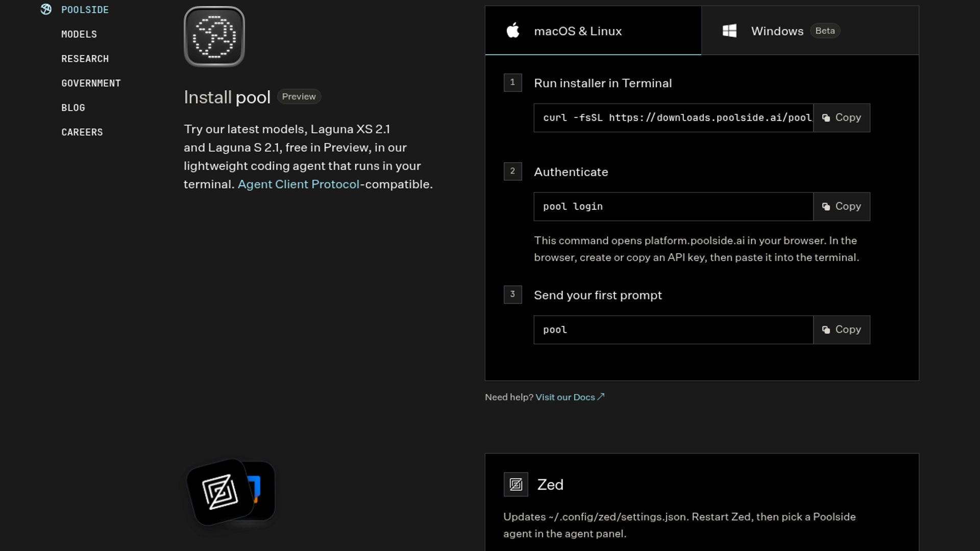Click copy icon beside pool command
980x551 pixels.
pyautogui.click(x=826, y=330)
